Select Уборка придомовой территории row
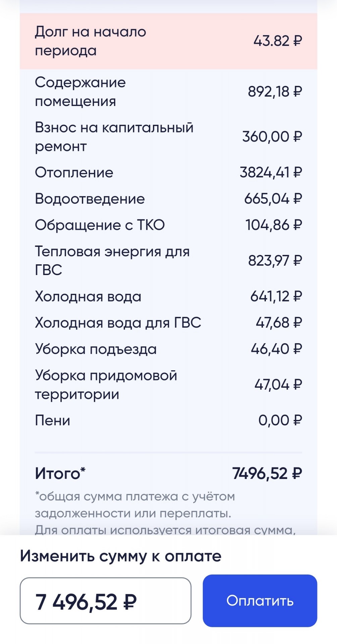Image resolution: width=337 pixels, height=644 pixels. click(x=168, y=384)
